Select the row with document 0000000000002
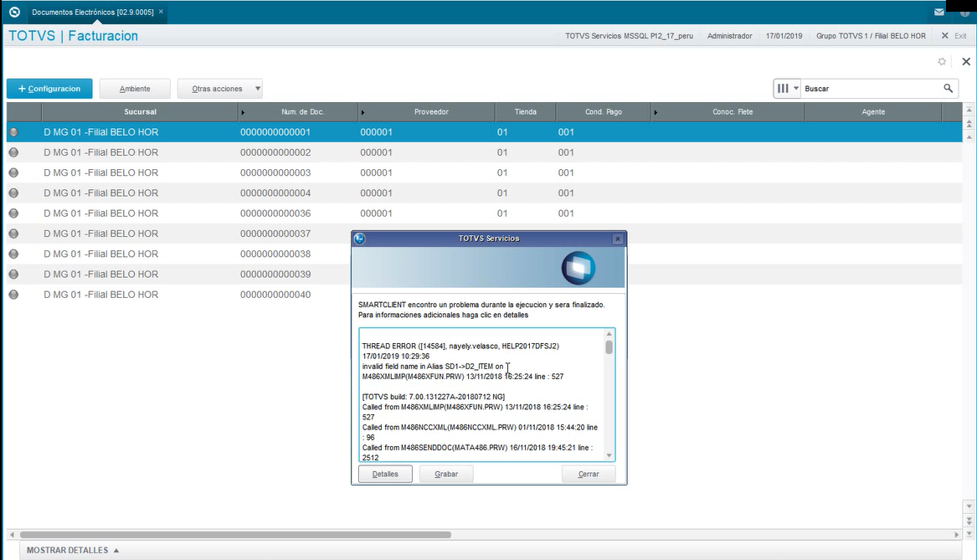 [x=484, y=152]
